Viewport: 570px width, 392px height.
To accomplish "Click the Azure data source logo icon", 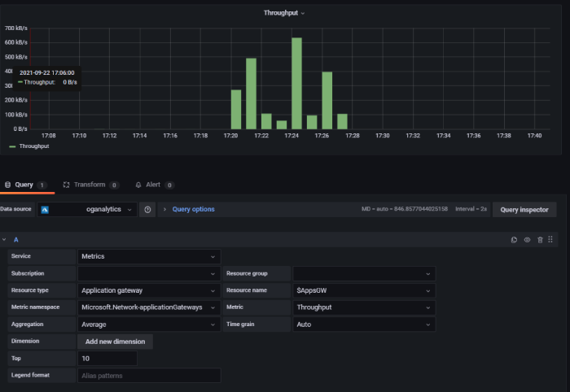I will 46,209.
